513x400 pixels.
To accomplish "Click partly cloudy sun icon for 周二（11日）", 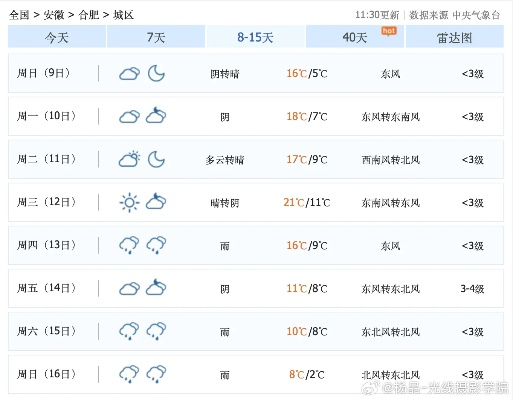I will (x=129, y=159).
